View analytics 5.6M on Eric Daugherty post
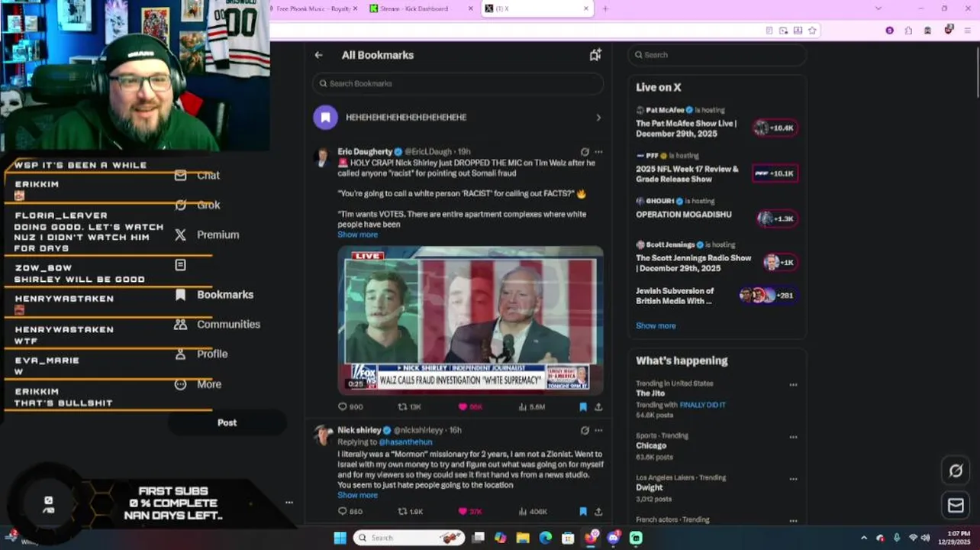The image size is (980, 550). click(531, 407)
